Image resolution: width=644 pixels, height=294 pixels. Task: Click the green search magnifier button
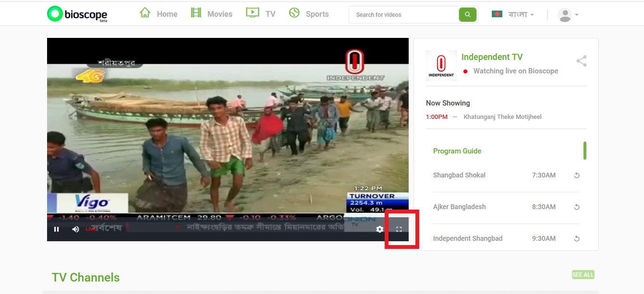[468, 14]
